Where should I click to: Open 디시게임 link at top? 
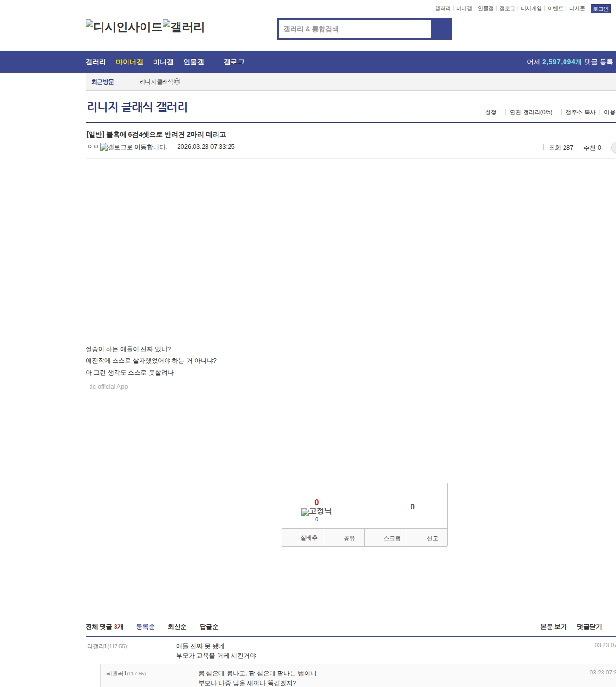[531, 9]
